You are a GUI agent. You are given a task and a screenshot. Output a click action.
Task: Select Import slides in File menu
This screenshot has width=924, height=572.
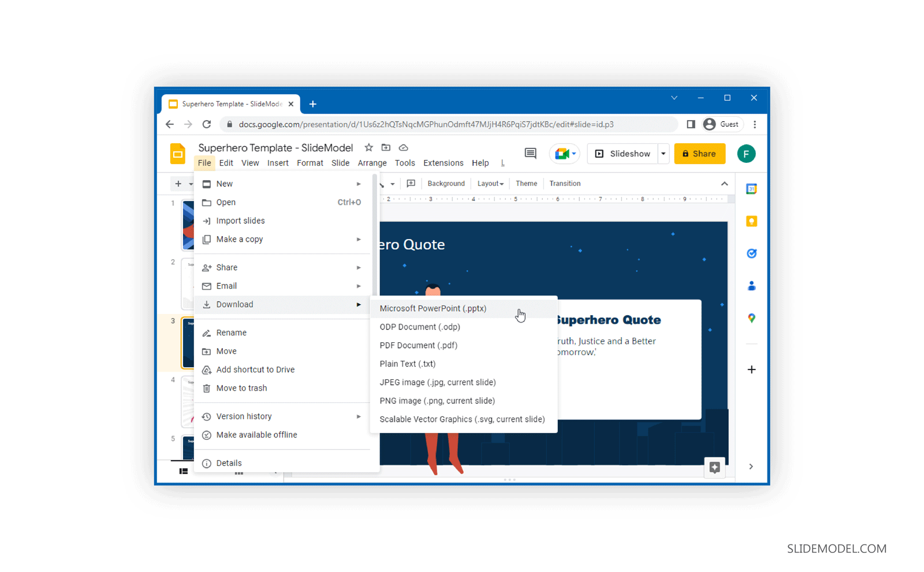pos(283,220)
